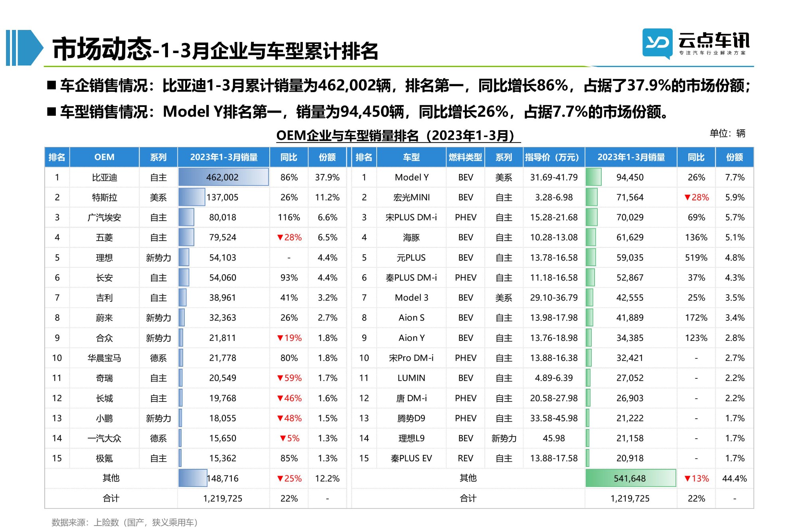Select the 宋PLUS DM-i model cell

[411, 217]
